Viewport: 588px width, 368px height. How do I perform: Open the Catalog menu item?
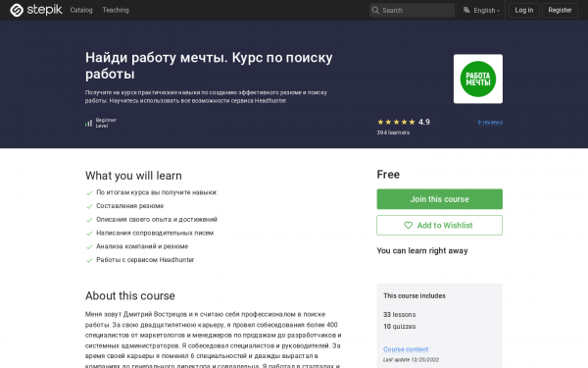pyautogui.click(x=81, y=10)
